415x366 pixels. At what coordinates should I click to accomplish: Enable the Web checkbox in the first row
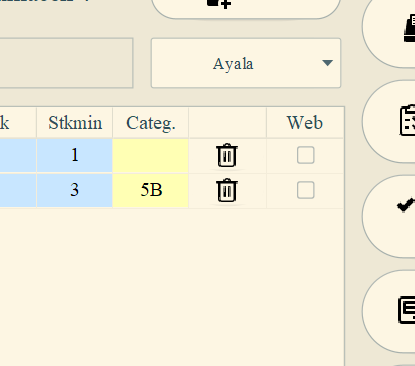(x=305, y=155)
